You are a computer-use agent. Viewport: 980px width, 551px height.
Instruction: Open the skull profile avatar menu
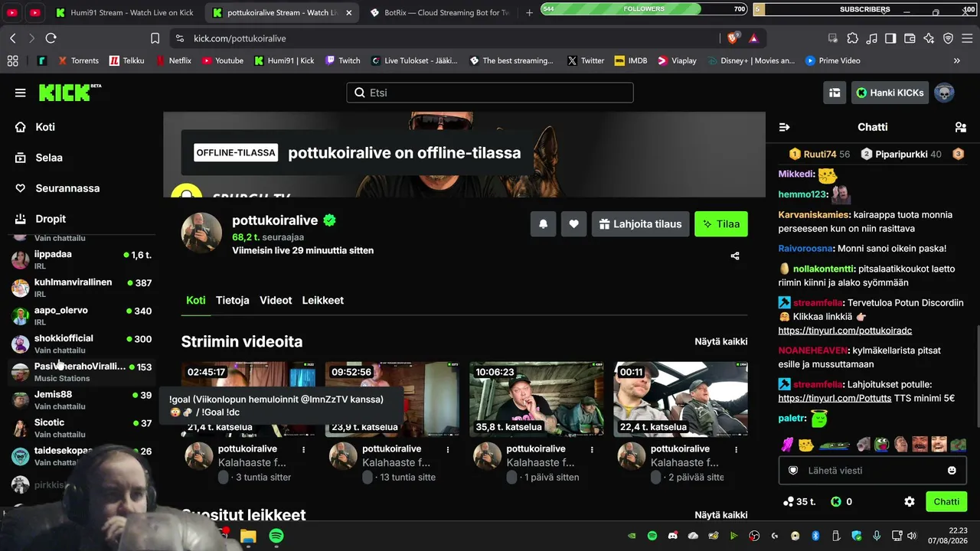tap(944, 93)
